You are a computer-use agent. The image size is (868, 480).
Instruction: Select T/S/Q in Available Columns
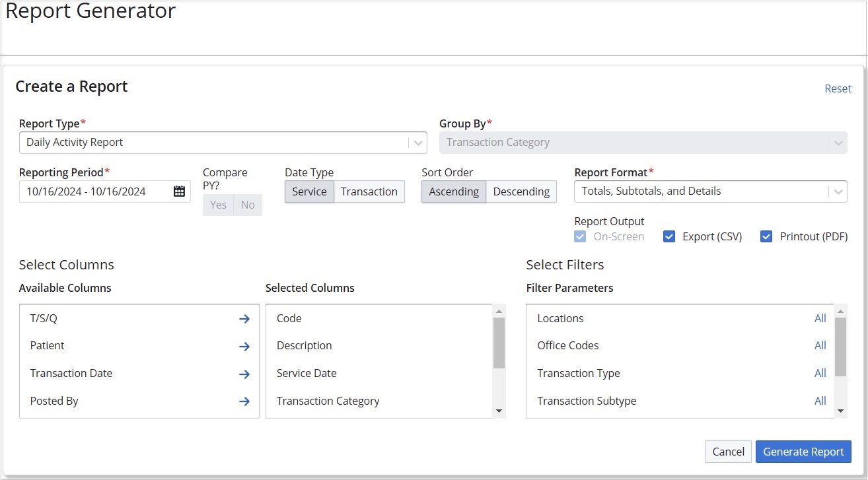(x=44, y=318)
